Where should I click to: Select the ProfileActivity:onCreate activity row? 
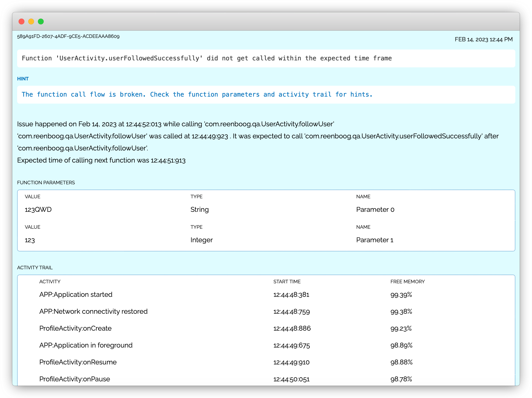75,328
